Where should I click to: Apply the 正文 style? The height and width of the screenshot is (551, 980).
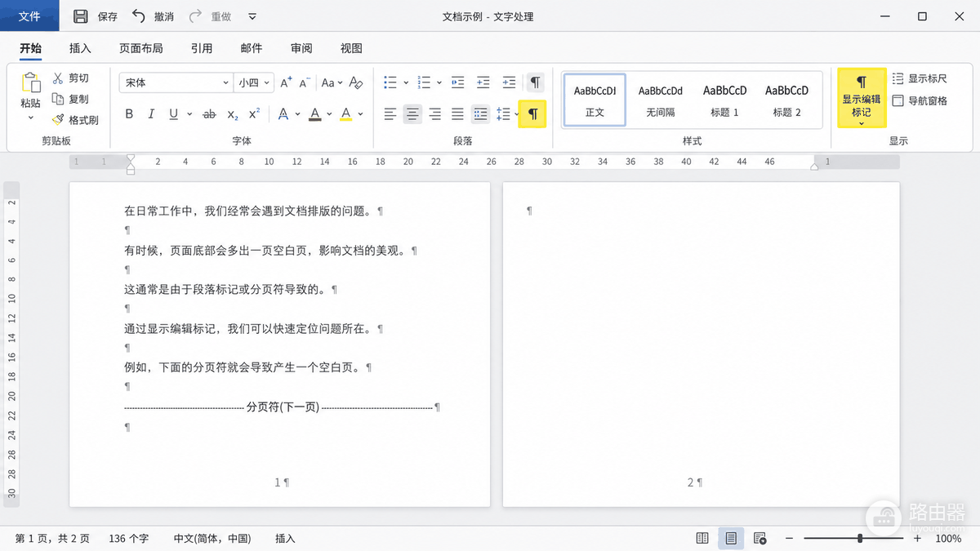595,100
